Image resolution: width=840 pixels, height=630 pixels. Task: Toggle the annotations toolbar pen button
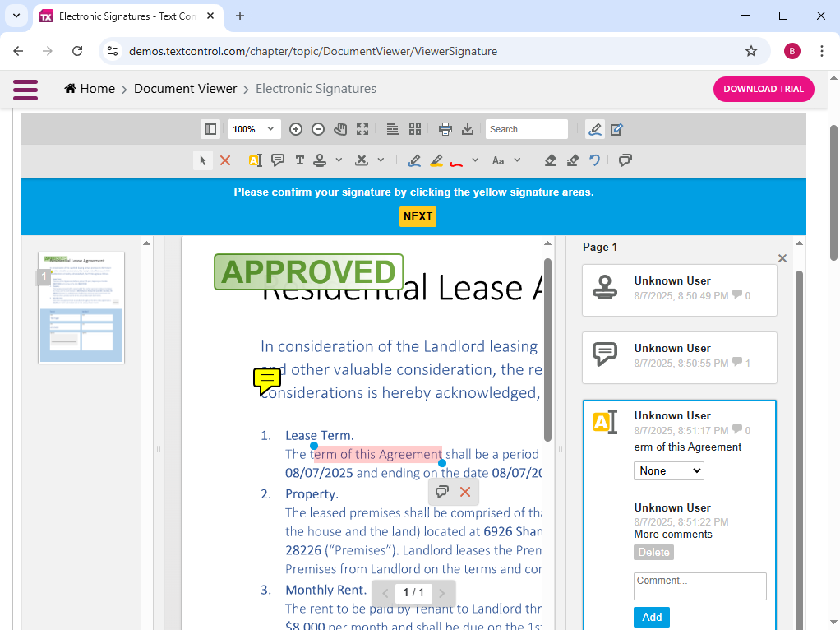595,129
